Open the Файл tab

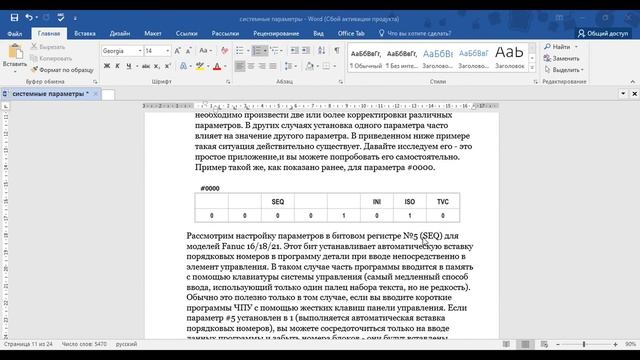tap(15, 33)
